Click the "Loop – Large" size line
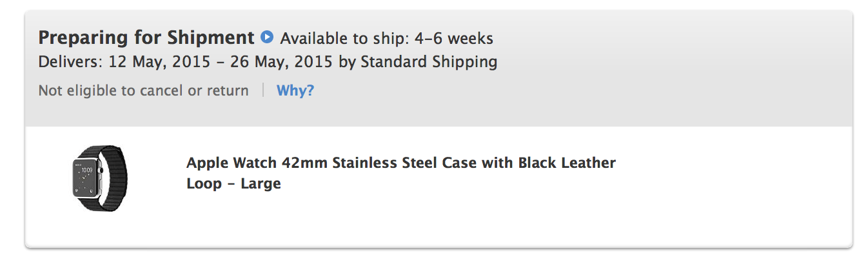The width and height of the screenshot is (868, 266). click(x=233, y=183)
